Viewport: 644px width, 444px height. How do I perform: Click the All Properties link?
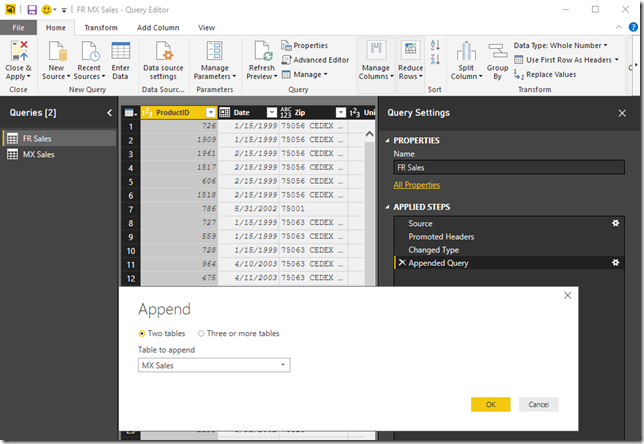click(x=416, y=185)
